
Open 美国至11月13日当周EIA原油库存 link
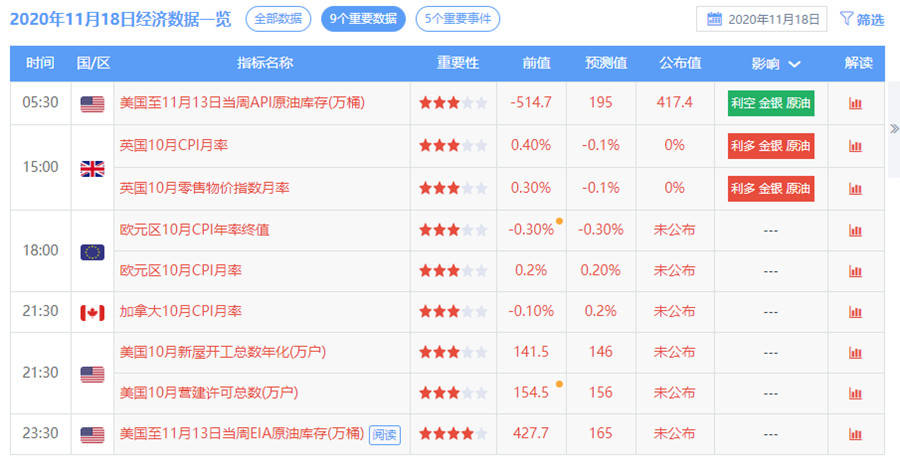pos(242,433)
